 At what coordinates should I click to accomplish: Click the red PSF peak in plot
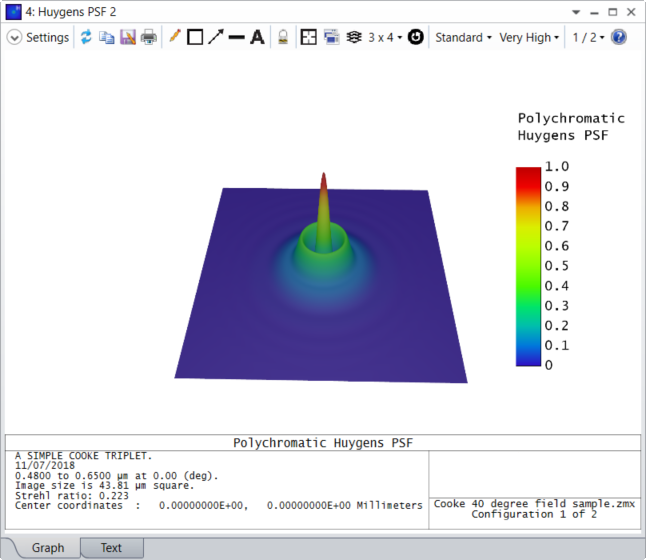coord(324,181)
